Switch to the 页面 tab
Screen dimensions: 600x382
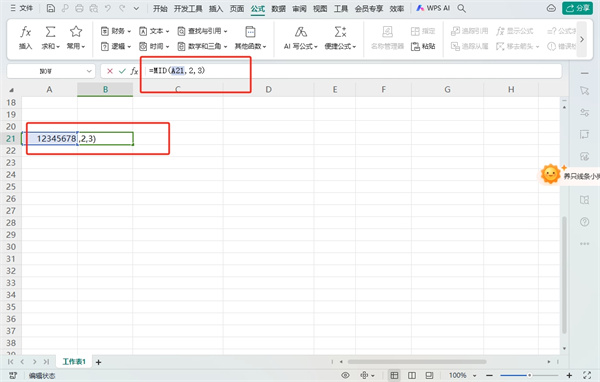click(237, 8)
